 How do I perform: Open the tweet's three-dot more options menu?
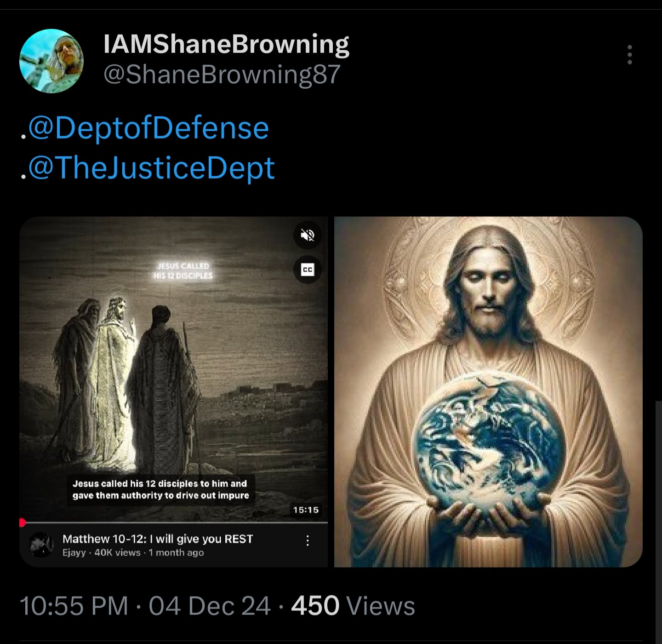click(629, 55)
